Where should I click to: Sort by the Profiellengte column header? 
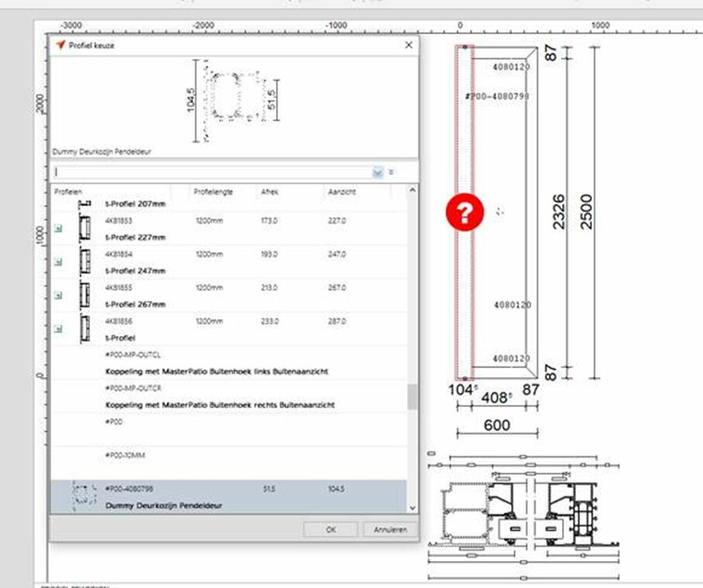[x=213, y=192]
